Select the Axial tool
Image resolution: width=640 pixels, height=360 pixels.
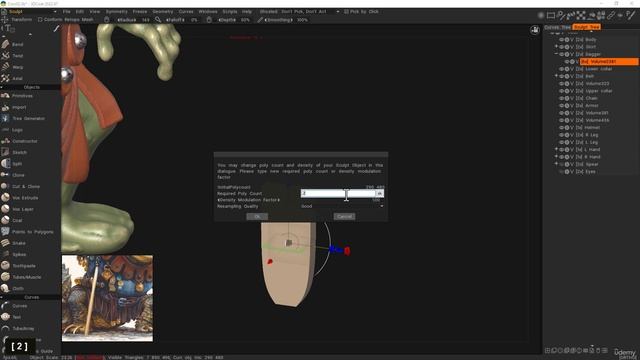[x=17, y=78]
